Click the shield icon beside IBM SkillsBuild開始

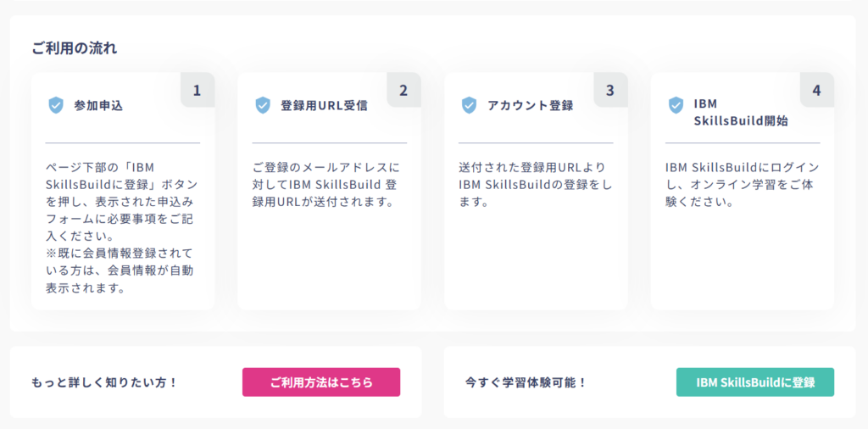click(x=676, y=105)
